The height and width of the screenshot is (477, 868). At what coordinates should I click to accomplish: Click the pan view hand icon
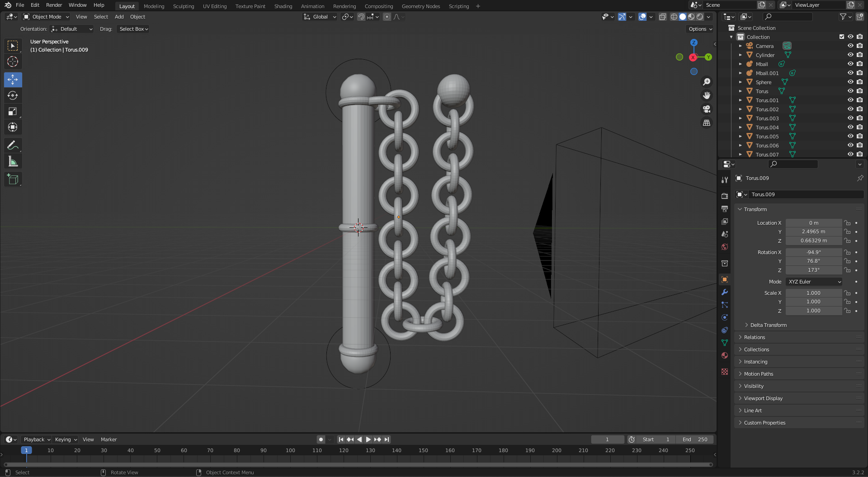coord(706,95)
